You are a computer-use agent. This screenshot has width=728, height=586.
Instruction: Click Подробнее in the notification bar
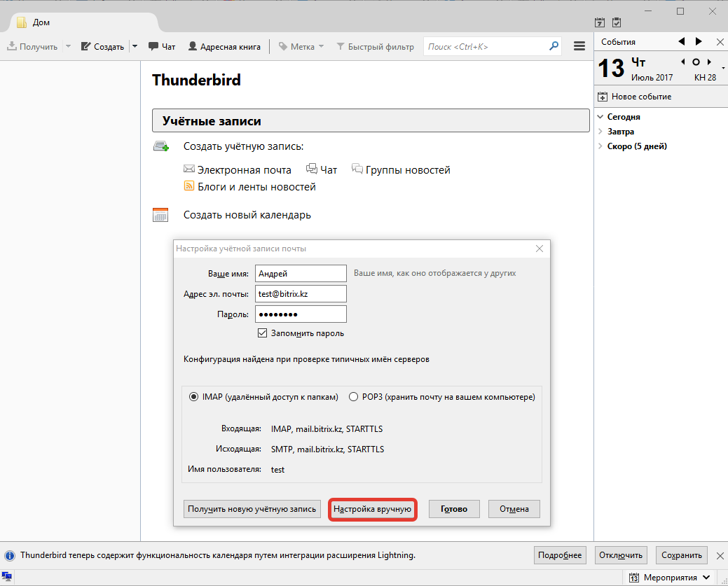[560, 555]
